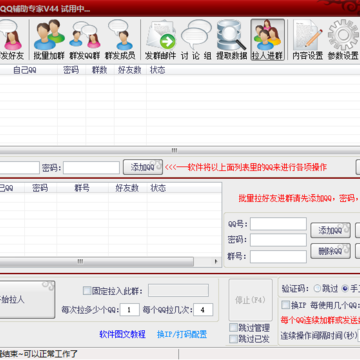Click the 删除QQ button
This screenshot has height=360, width=360.
tap(330, 251)
